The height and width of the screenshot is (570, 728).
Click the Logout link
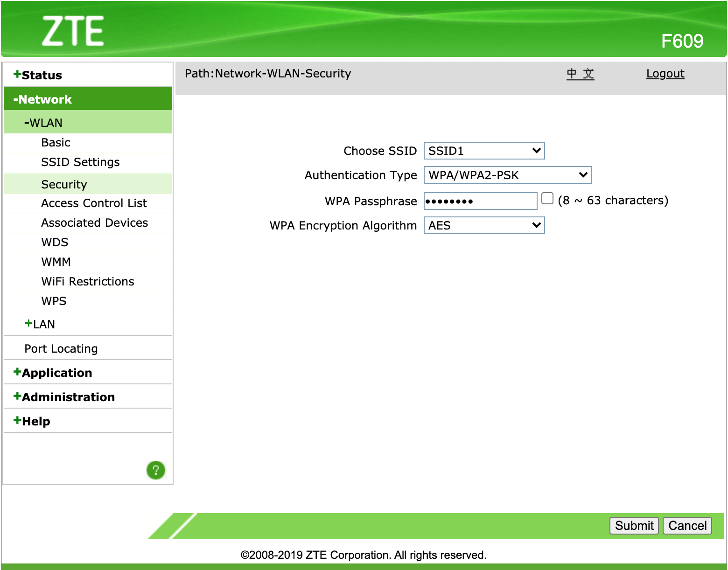pyautogui.click(x=665, y=74)
